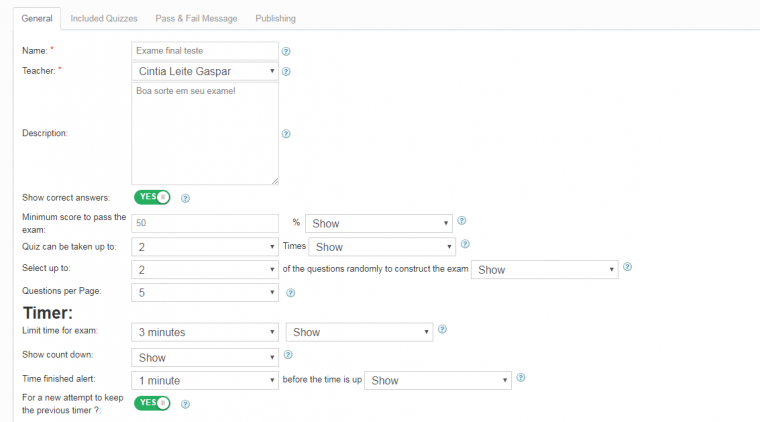Open the Teacher dropdown
The width and height of the screenshot is (760, 422).
[204, 71]
